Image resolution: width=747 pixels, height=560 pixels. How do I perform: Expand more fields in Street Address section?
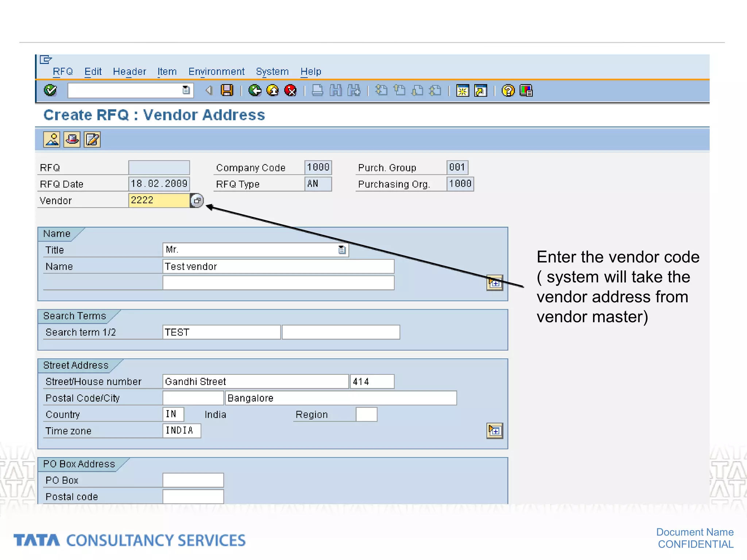click(x=495, y=431)
